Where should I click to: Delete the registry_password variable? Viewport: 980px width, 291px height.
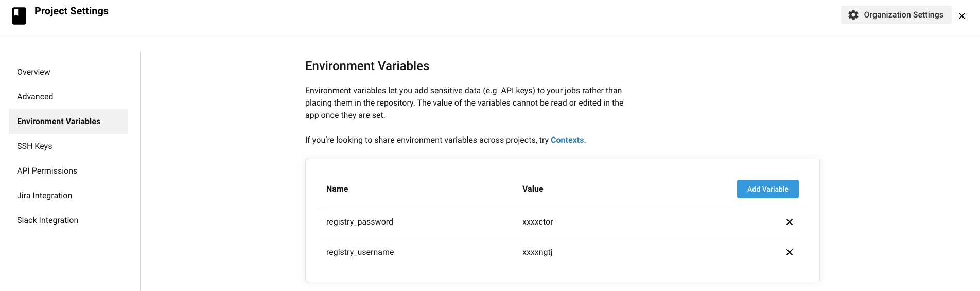789,222
